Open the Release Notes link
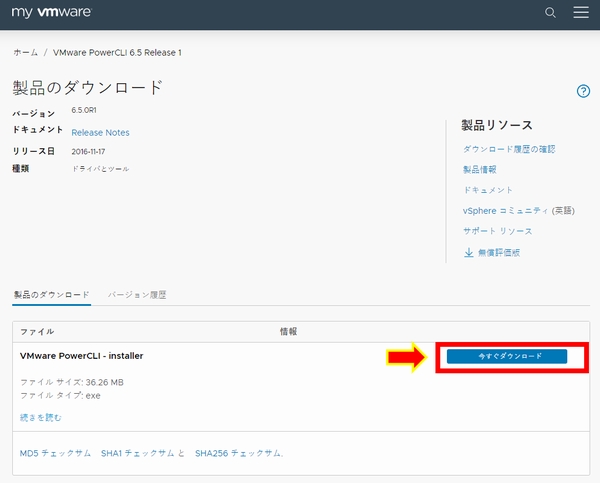 pos(100,132)
